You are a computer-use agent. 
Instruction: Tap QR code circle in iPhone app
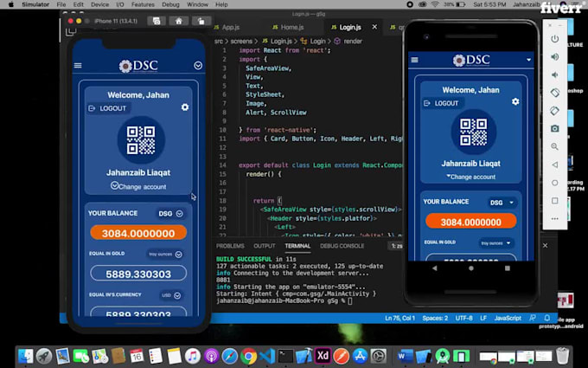[141, 140]
